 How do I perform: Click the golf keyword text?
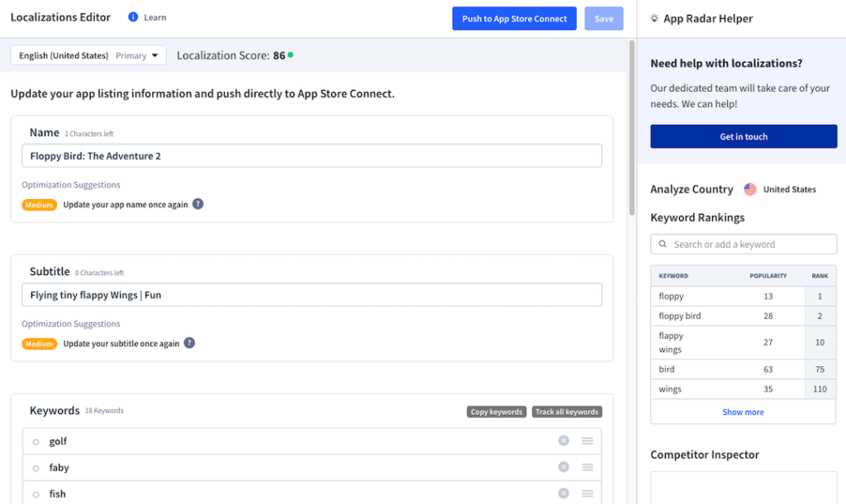(59, 441)
